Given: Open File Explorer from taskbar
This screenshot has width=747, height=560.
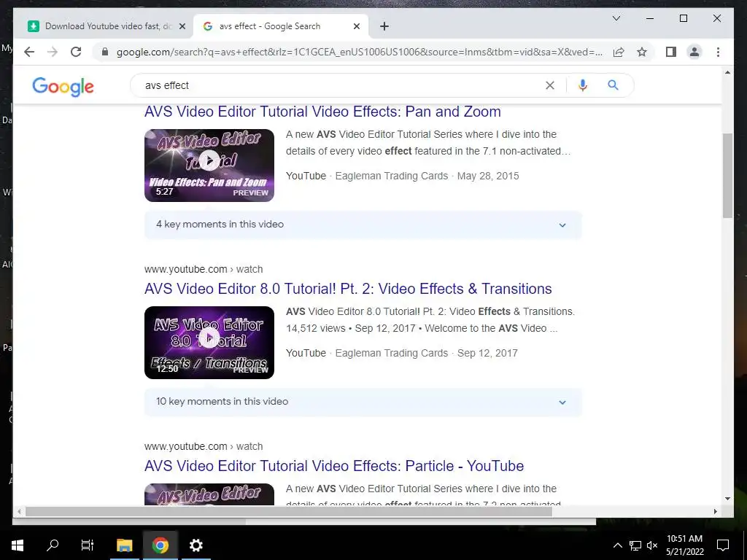Looking at the screenshot, I should coord(124,545).
